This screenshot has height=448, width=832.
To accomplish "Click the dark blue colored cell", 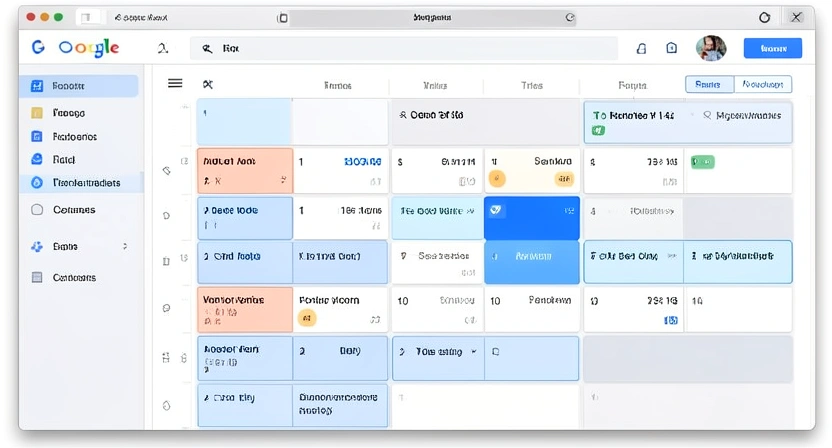I will [x=532, y=218].
